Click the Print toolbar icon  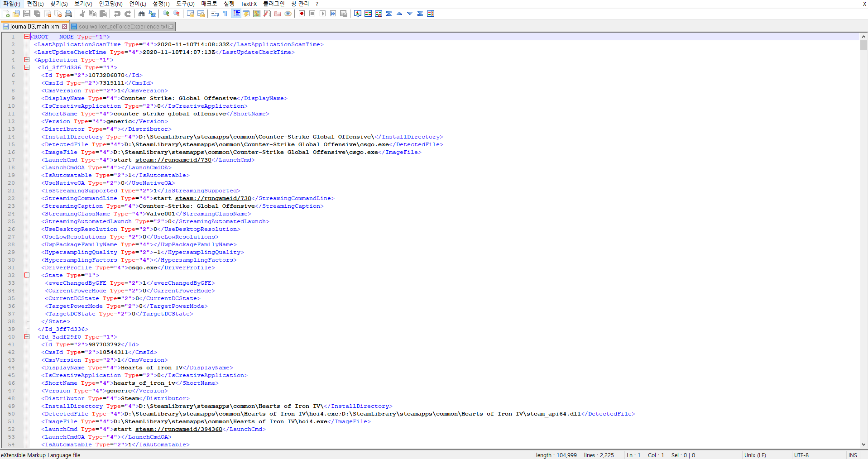68,14
